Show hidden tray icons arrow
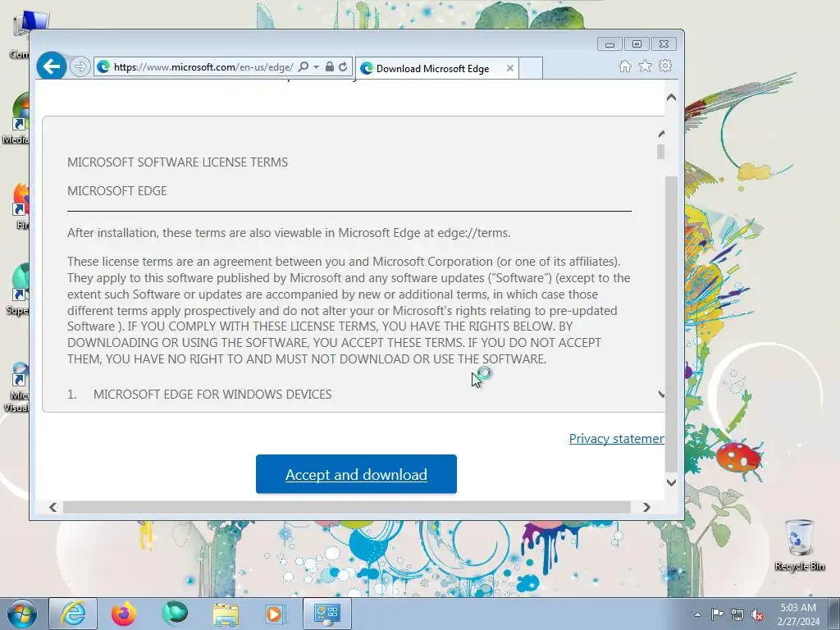840x630 pixels. [x=697, y=614]
